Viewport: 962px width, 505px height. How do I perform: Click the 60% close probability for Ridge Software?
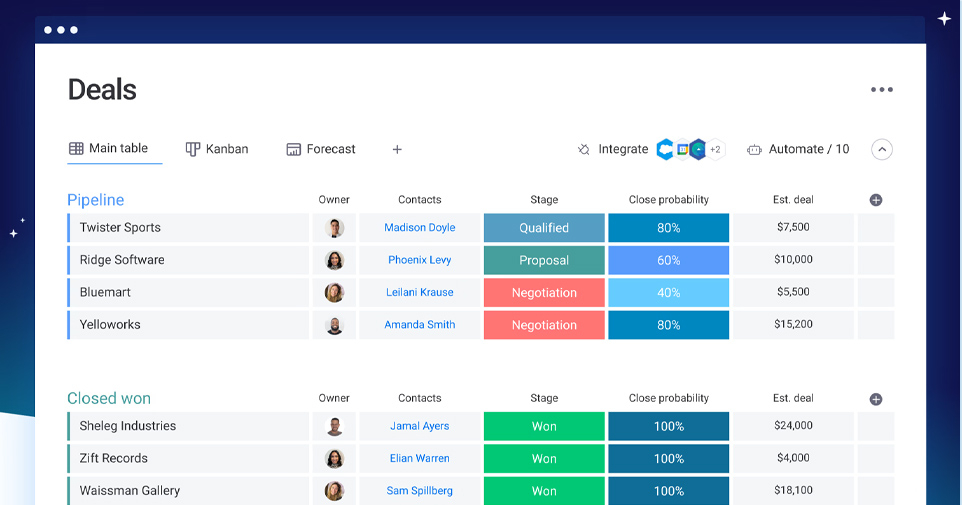(668, 260)
